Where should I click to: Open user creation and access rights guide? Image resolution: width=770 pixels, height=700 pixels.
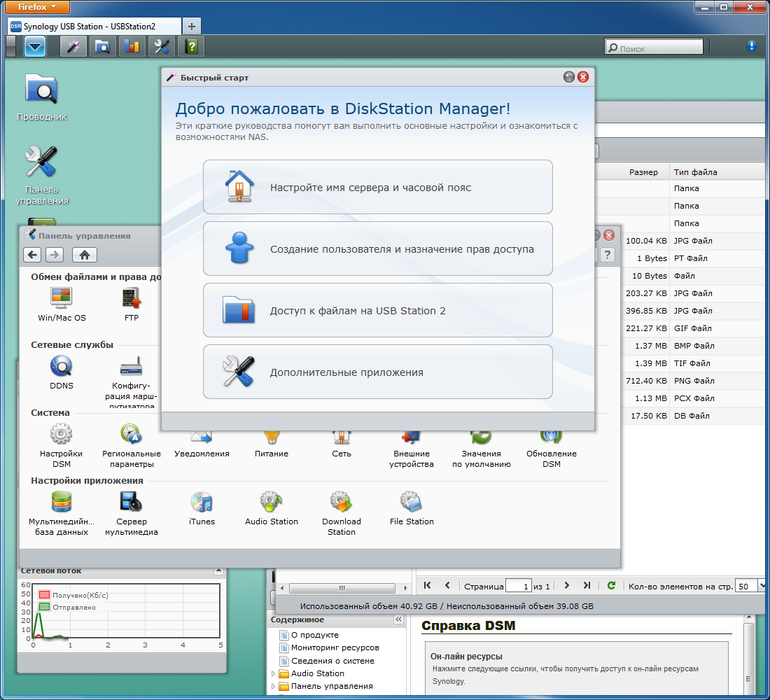[377, 248]
